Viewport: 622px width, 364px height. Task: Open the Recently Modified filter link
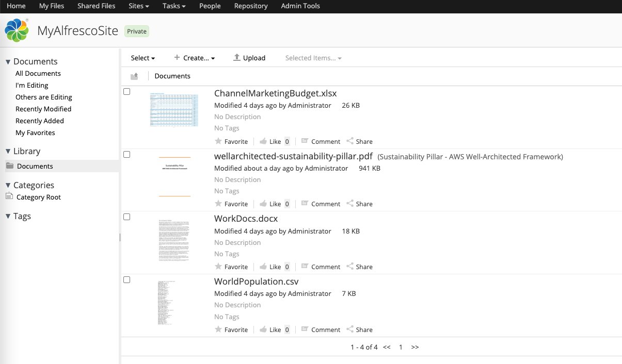pos(43,109)
